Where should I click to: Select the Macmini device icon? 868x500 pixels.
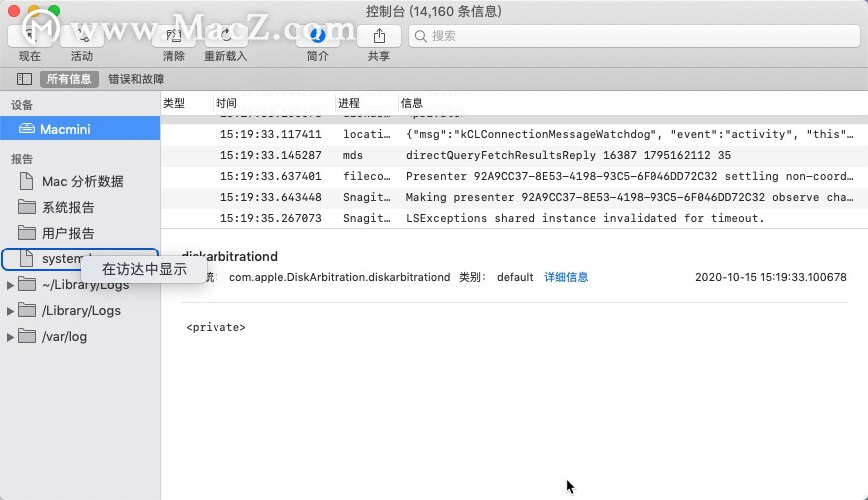pyautogui.click(x=27, y=129)
